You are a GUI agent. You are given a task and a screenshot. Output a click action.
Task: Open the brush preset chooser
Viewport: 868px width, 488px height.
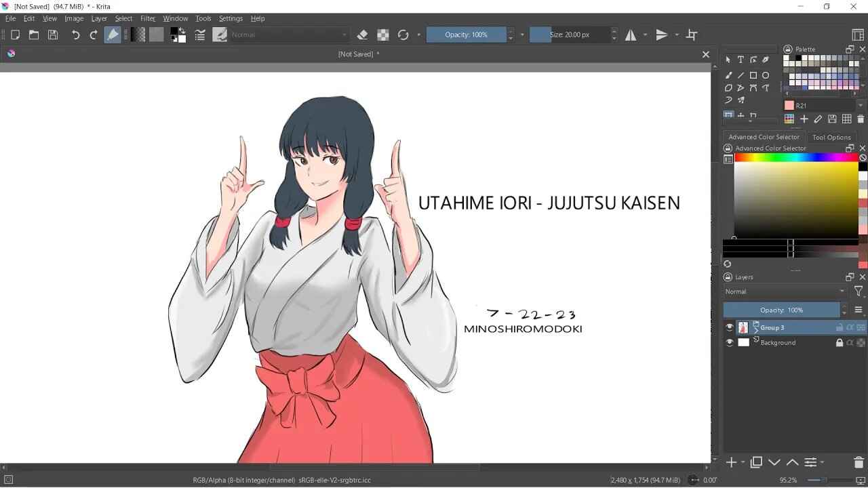pyautogui.click(x=220, y=35)
